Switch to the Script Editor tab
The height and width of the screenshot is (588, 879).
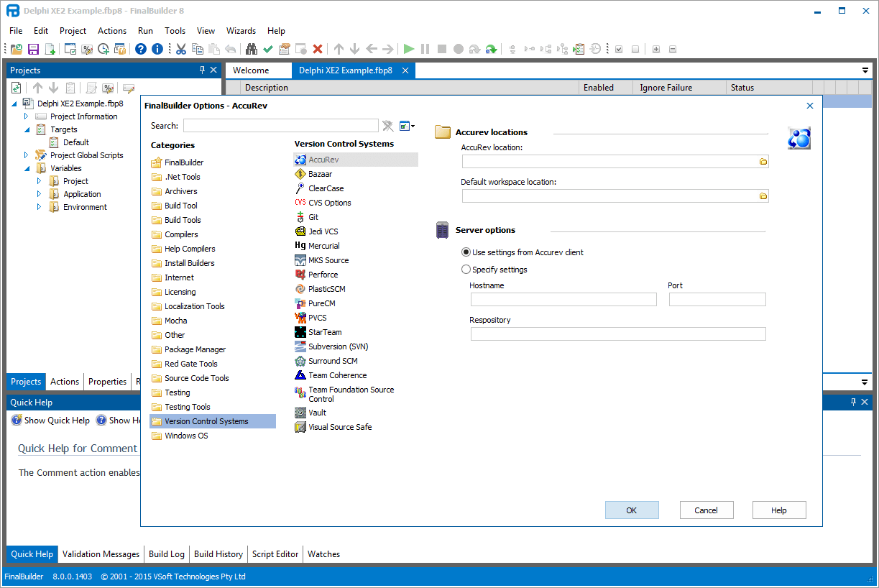pyautogui.click(x=275, y=554)
